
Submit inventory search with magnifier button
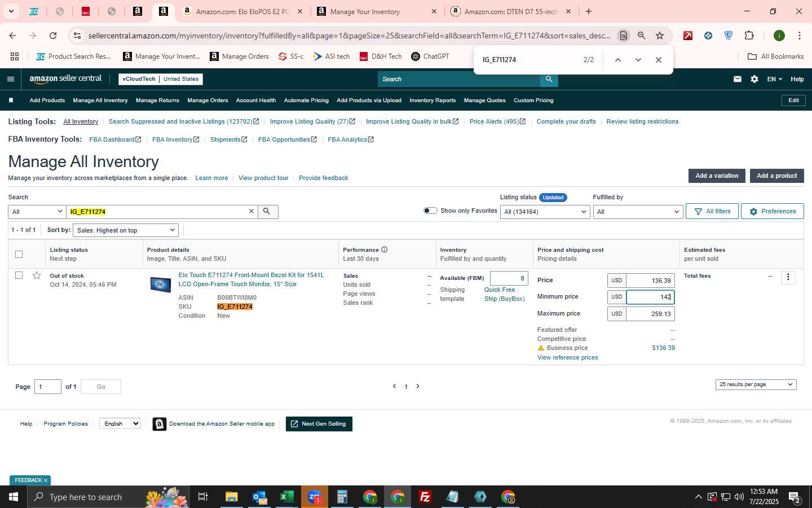pyautogui.click(x=268, y=212)
